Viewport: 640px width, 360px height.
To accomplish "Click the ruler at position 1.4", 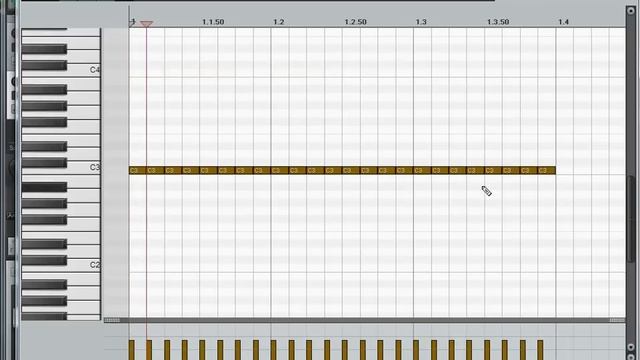I will [563, 22].
